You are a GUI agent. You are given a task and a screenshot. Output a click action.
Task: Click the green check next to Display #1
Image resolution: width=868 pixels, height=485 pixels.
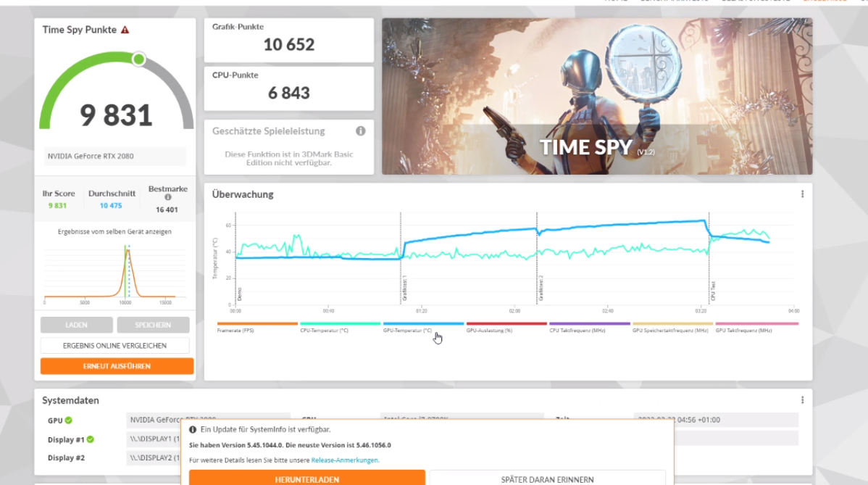click(91, 439)
